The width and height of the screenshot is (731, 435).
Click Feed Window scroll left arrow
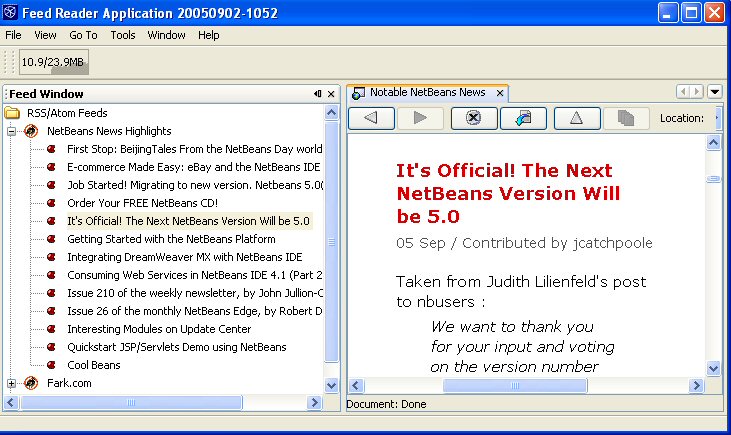[11, 402]
